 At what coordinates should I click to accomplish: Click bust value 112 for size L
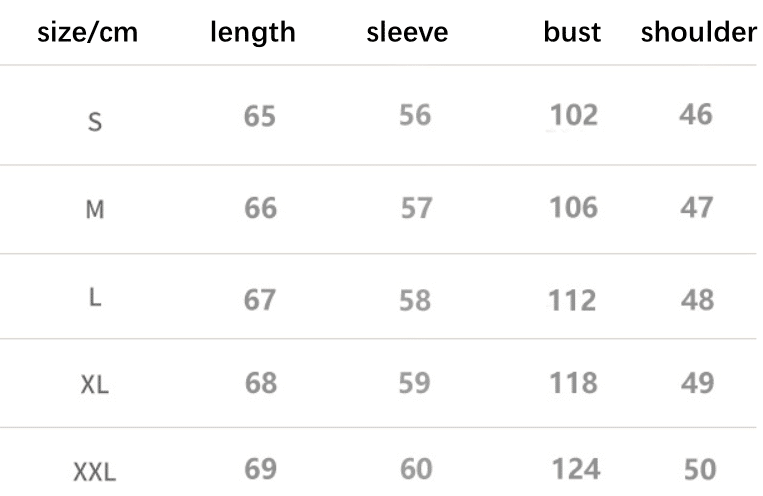click(x=572, y=300)
